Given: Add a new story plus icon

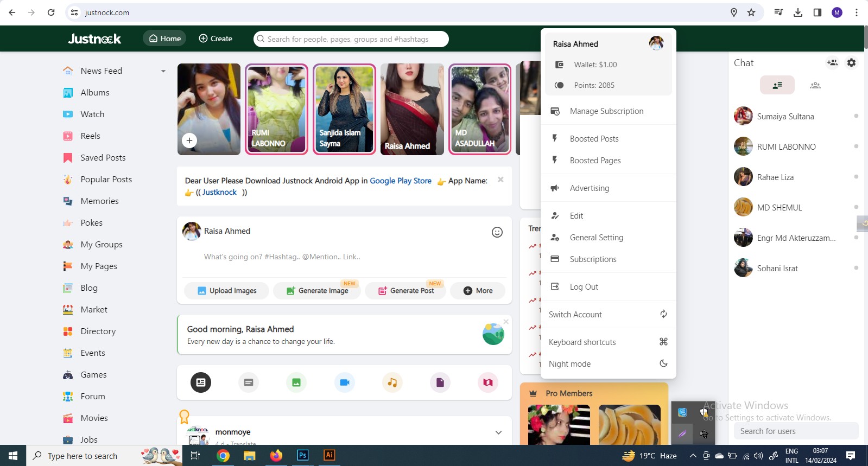Looking at the screenshot, I should [x=189, y=141].
